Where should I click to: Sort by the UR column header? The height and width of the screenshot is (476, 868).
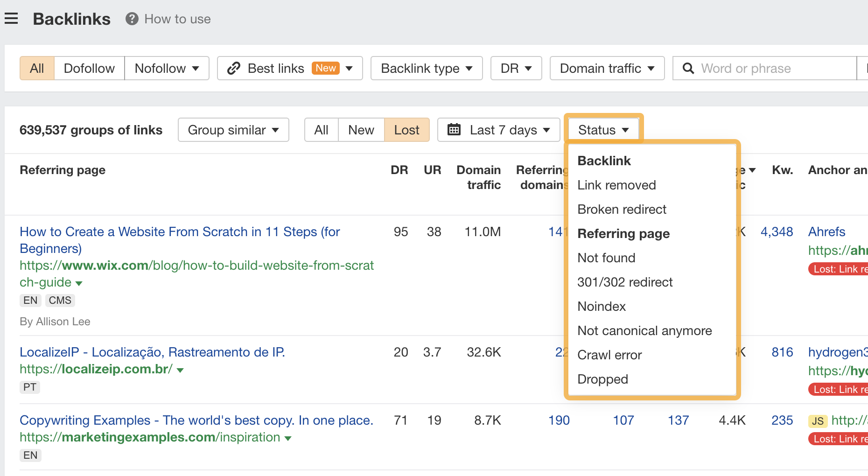pyautogui.click(x=432, y=170)
